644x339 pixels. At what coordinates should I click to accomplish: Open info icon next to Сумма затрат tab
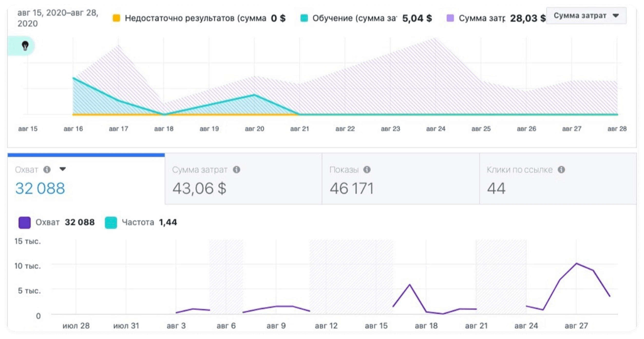pos(236,169)
